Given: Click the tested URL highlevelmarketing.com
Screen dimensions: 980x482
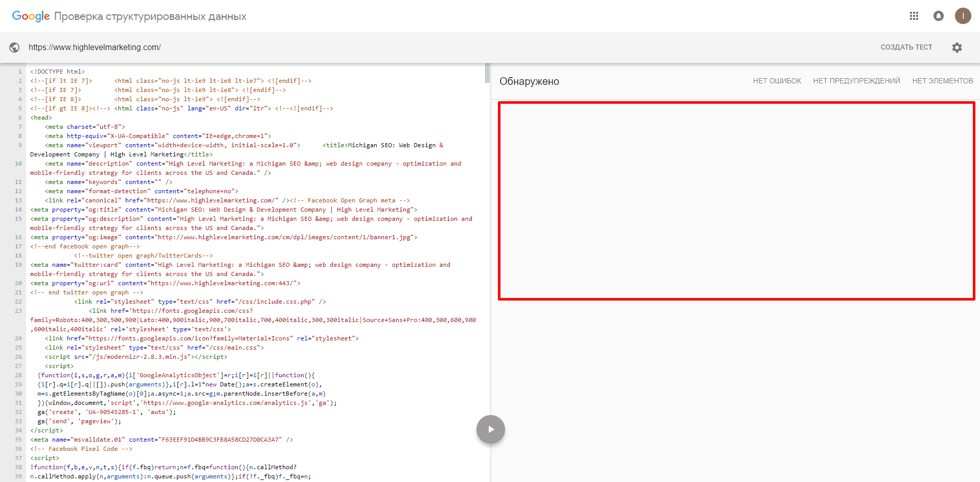Looking at the screenshot, I should coord(95,48).
